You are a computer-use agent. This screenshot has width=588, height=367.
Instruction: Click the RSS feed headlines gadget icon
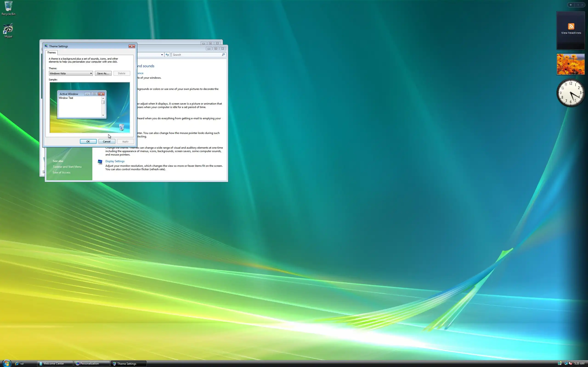[x=571, y=26]
